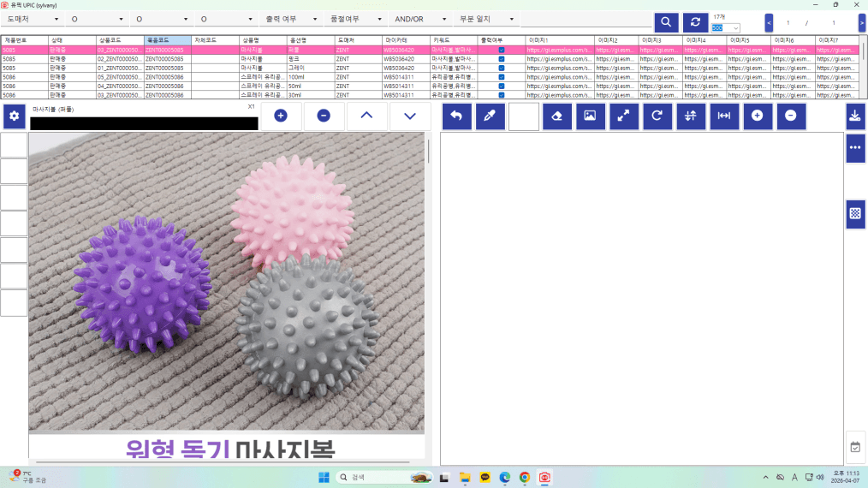Click the checkerboard transparency icon
Viewport: 868px width, 488px height.
(854, 214)
